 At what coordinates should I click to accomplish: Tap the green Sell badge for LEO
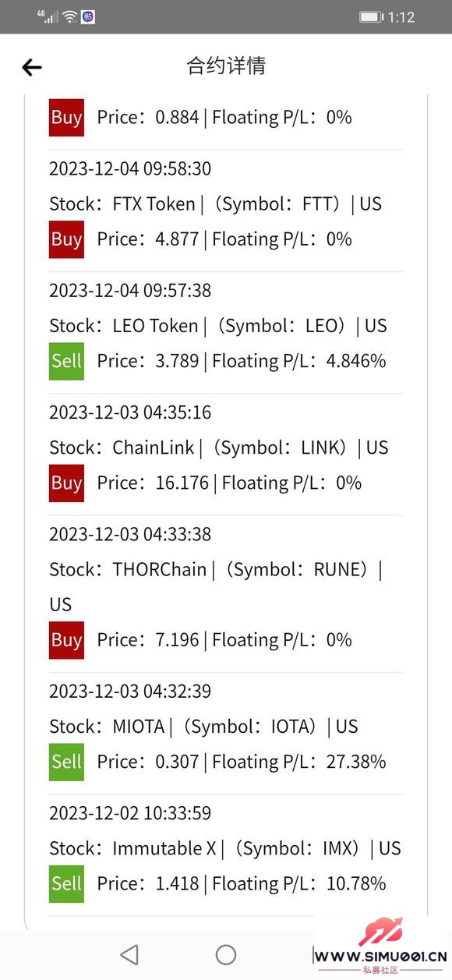click(x=66, y=361)
